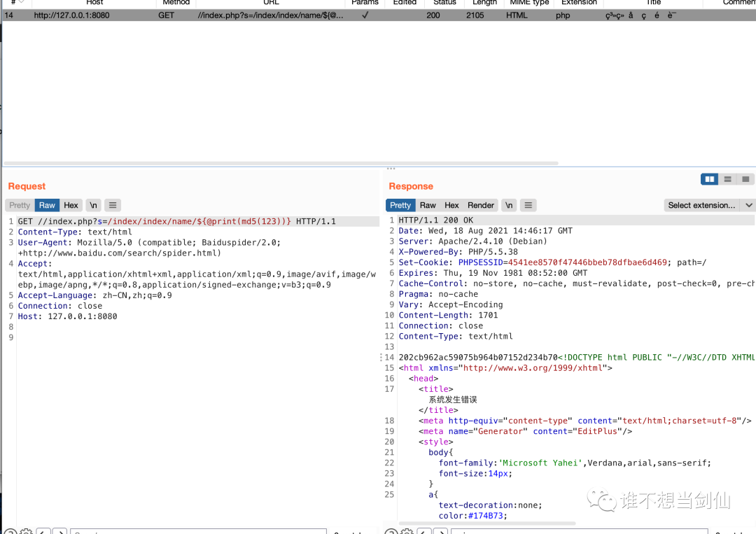Select the Hex tab in the Response pane

[x=451, y=205]
